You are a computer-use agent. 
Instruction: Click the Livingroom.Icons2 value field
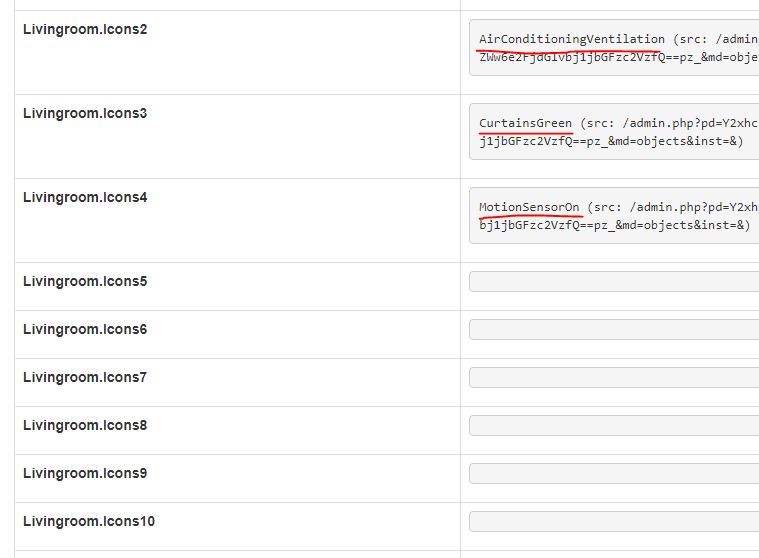click(x=614, y=48)
